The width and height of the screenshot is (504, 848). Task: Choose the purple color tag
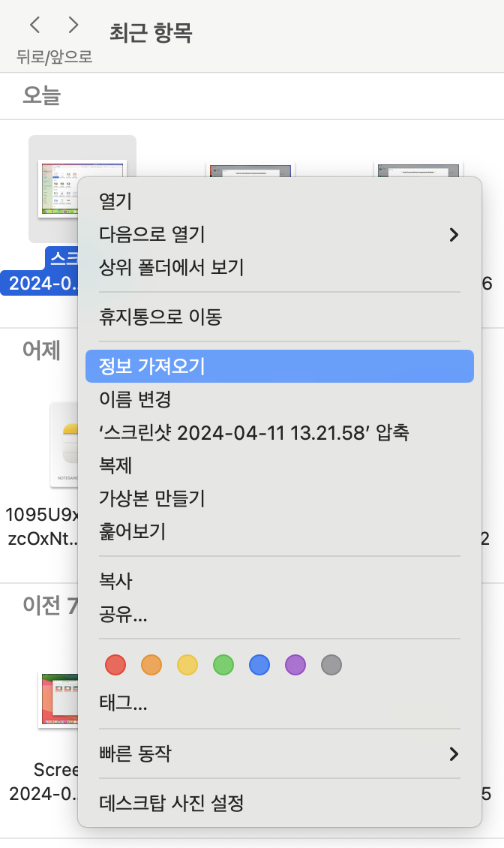(x=295, y=665)
